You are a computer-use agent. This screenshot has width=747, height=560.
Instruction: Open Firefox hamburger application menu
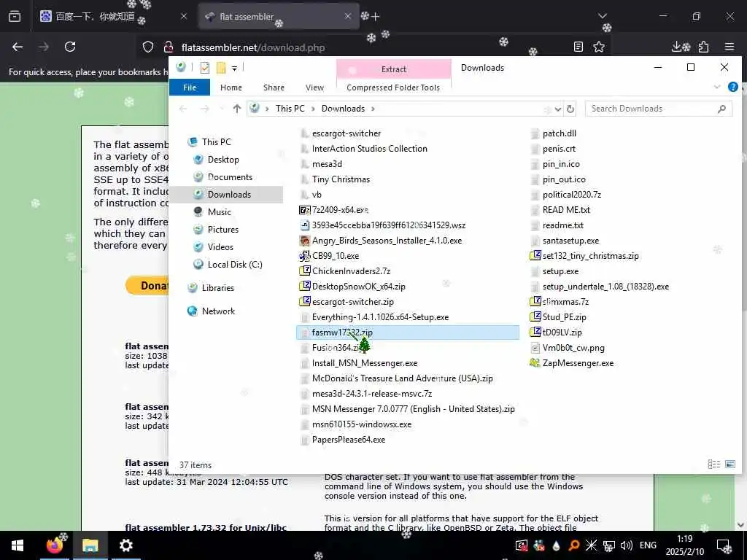coord(729,47)
